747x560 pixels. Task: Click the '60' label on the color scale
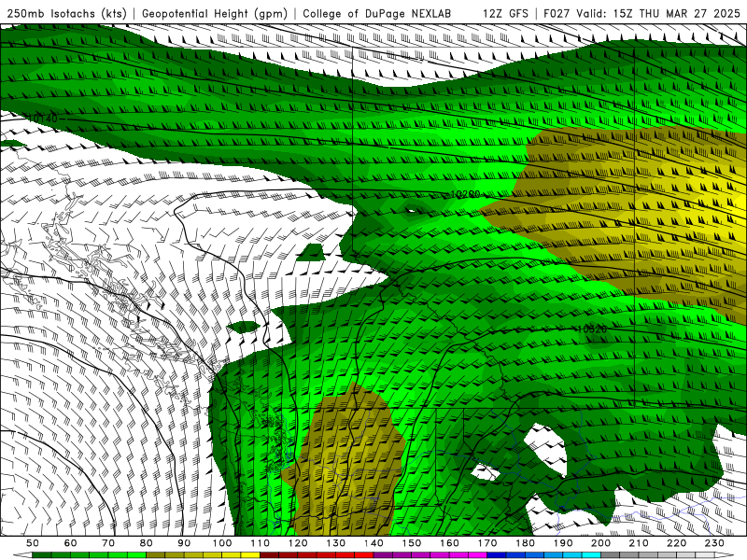[71, 543]
